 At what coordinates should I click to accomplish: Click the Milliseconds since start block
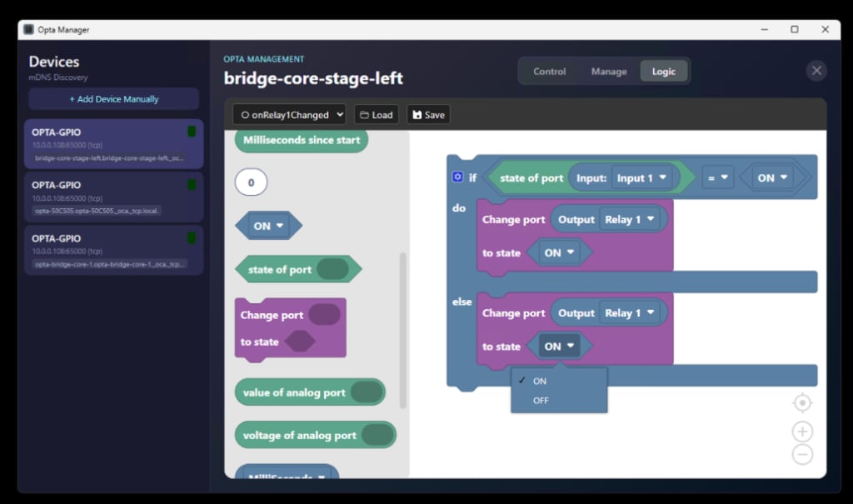click(x=302, y=141)
